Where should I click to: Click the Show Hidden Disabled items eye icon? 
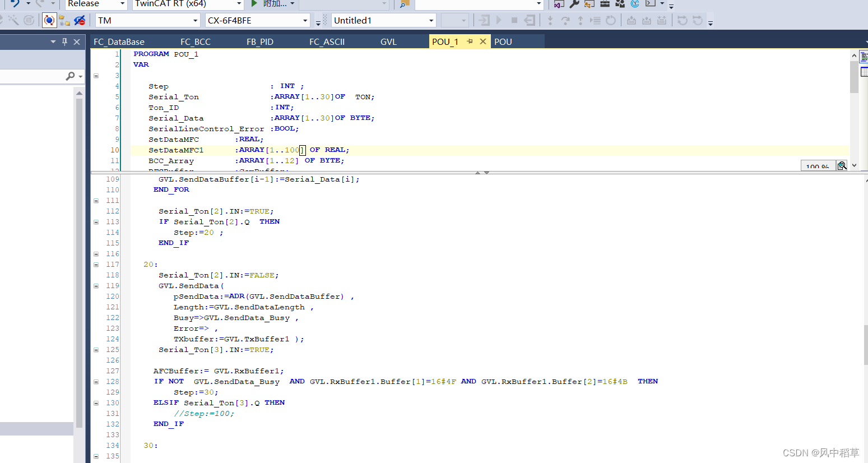coord(80,21)
